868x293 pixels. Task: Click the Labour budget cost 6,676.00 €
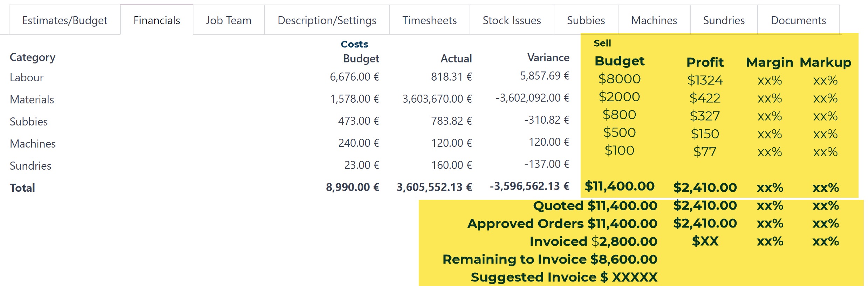tap(354, 77)
